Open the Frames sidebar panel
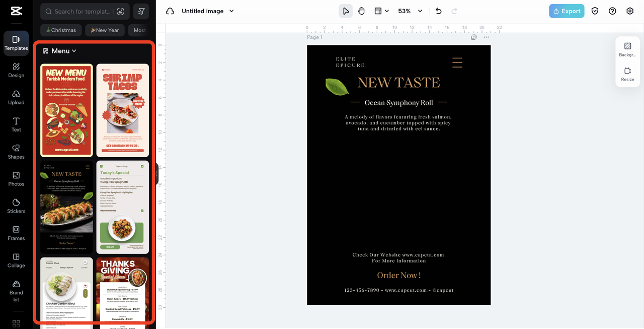This screenshot has width=644, height=329. (16, 234)
